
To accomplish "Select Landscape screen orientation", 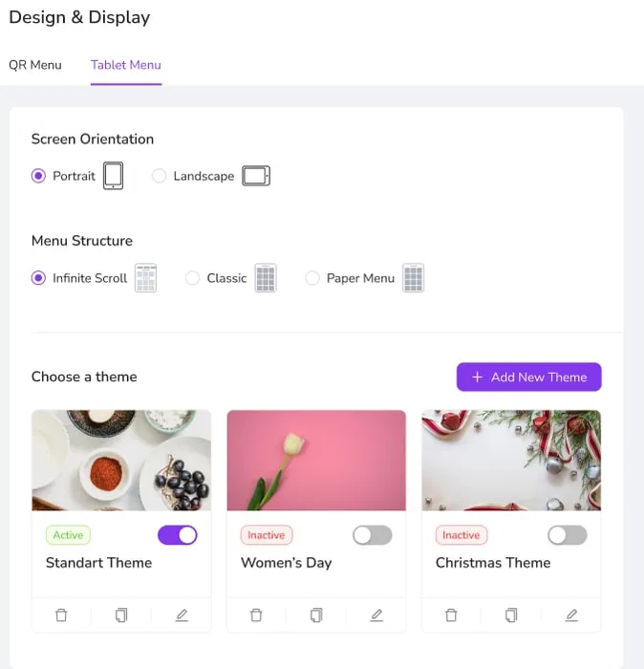I will [x=159, y=176].
